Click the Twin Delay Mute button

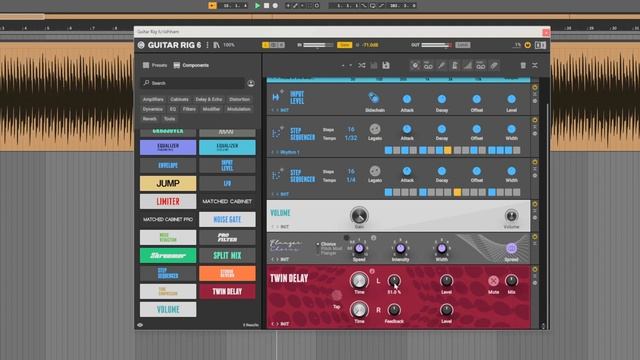[x=493, y=280]
